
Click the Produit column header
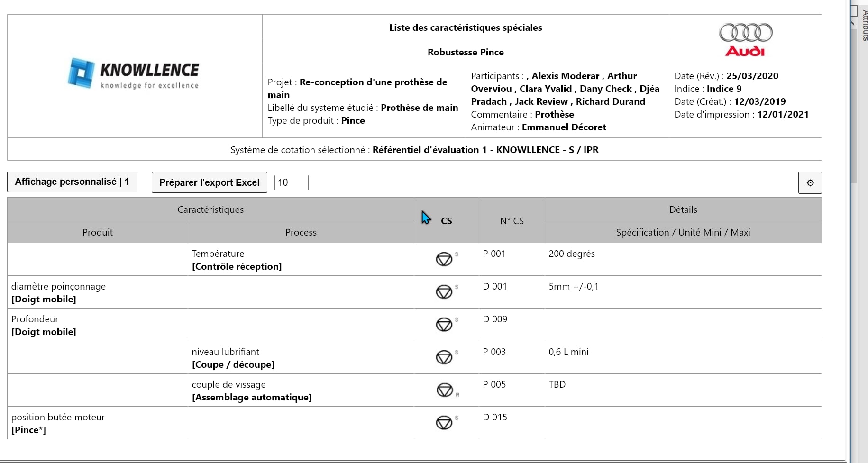click(98, 232)
